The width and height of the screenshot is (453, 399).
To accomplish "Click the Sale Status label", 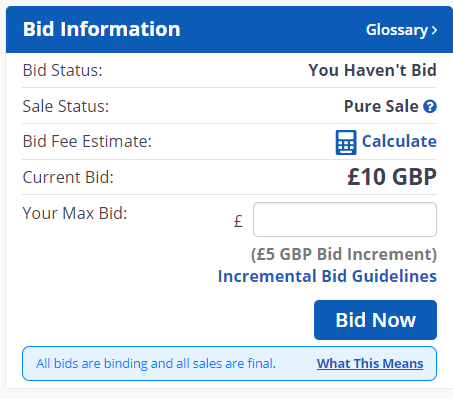I will (x=66, y=106).
